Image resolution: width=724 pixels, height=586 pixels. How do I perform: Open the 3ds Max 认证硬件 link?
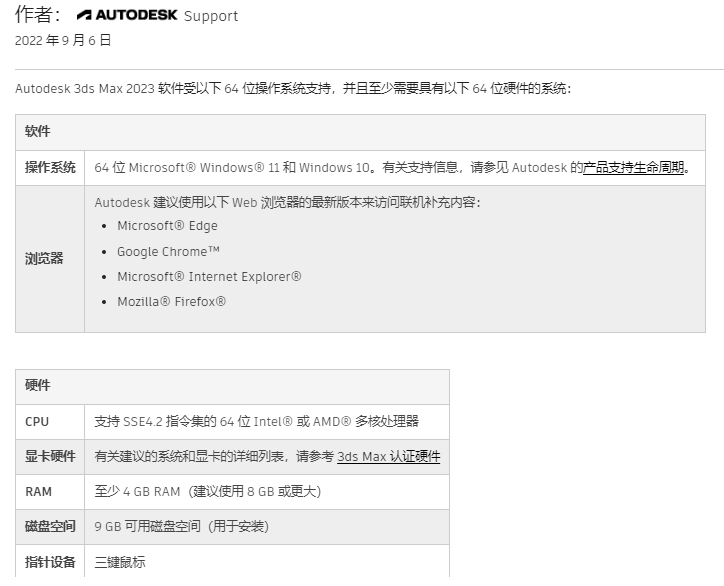tap(388, 457)
